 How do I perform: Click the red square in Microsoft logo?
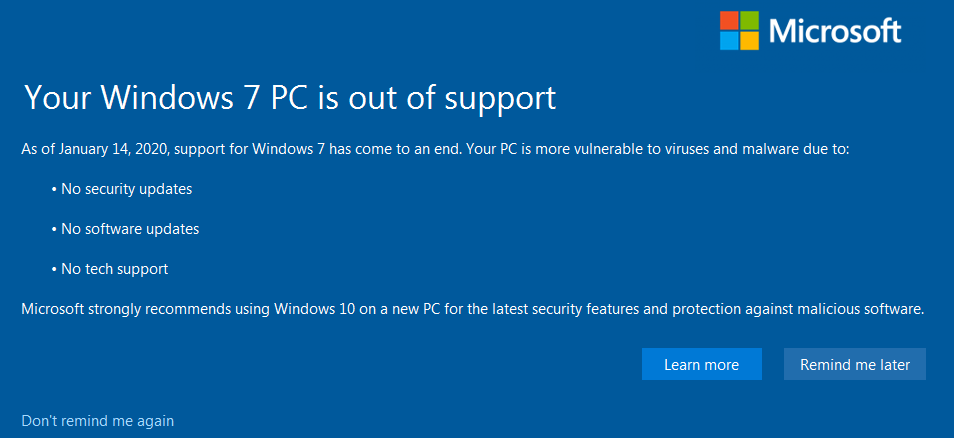click(x=729, y=20)
